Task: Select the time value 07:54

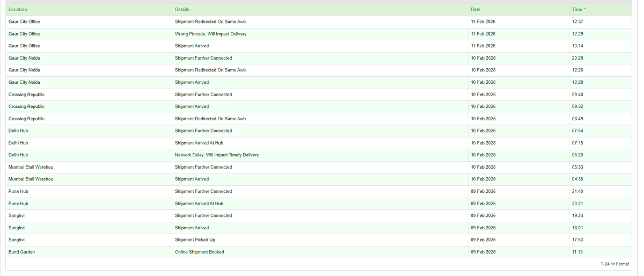Action: (578, 131)
